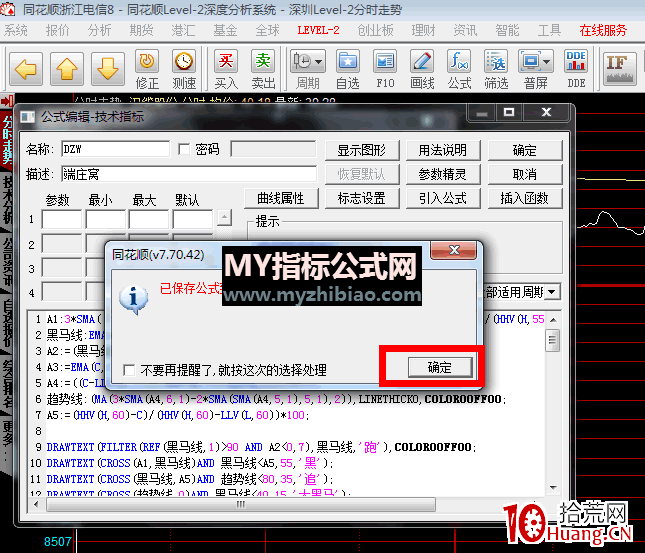
Task: Open the 在线服务 menu
Action: [603, 30]
